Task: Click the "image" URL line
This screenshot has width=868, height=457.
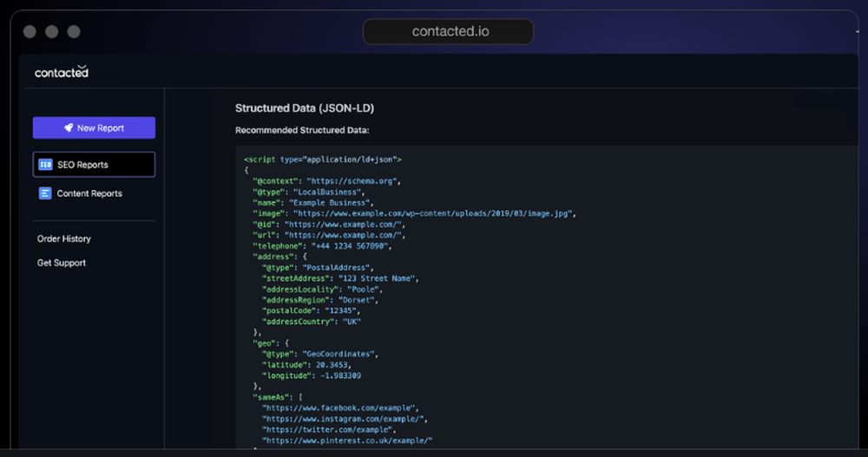Action: [x=415, y=213]
